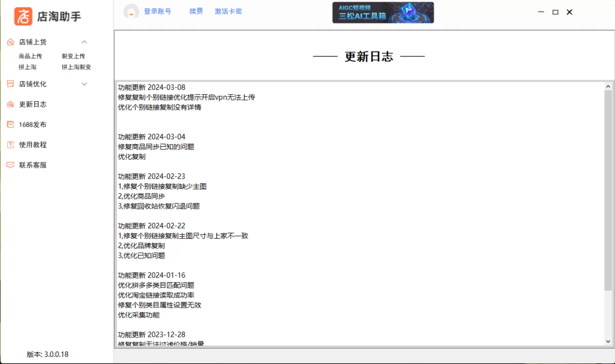Viewport: 615px width, 364px height.
Task: Click the 店淘助手 orange logo icon
Action: (23, 16)
